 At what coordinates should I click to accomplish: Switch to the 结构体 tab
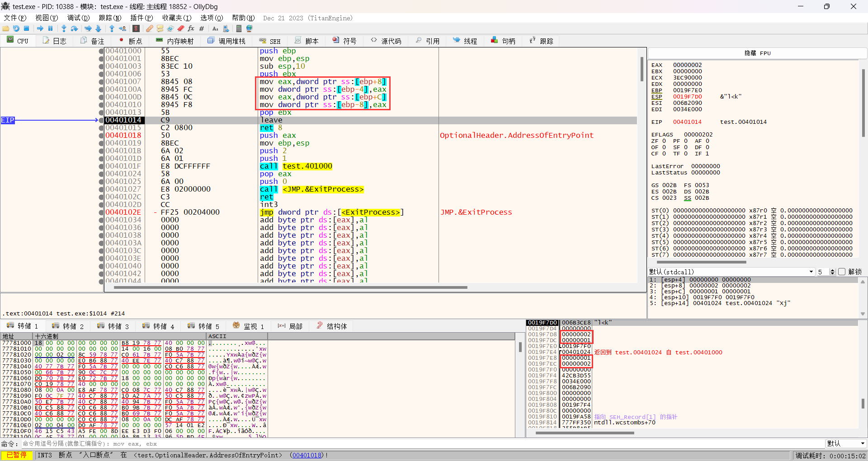click(x=332, y=326)
